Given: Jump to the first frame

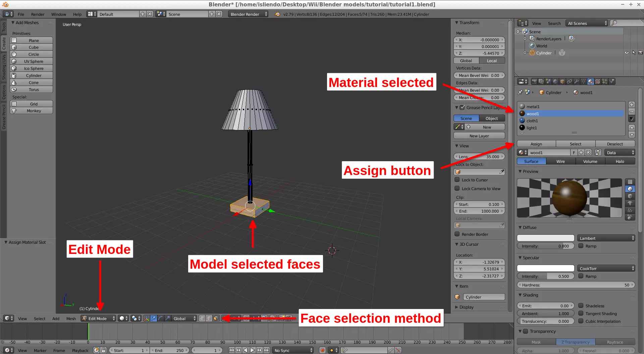Looking at the screenshot, I should click(x=231, y=350).
